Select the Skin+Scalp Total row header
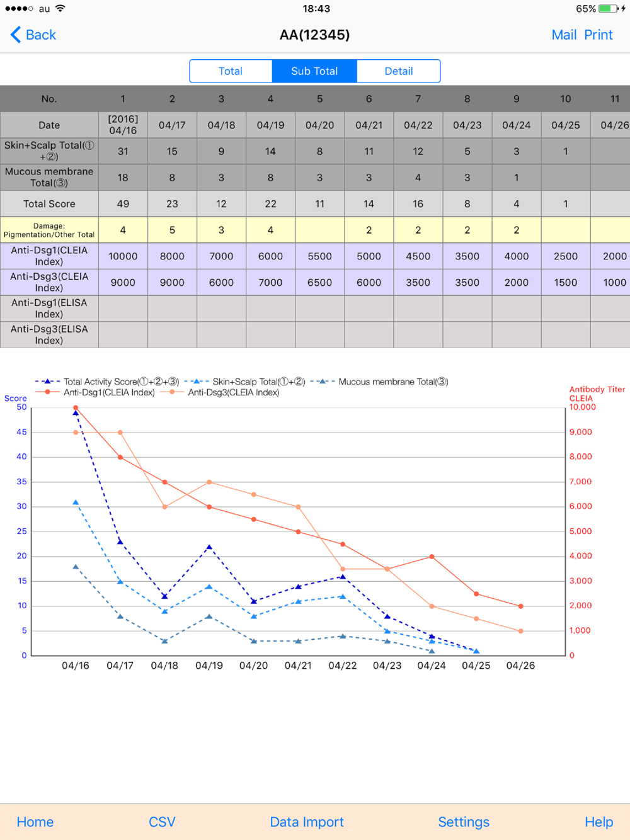This screenshot has width=630, height=840. [x=49, y=151]
